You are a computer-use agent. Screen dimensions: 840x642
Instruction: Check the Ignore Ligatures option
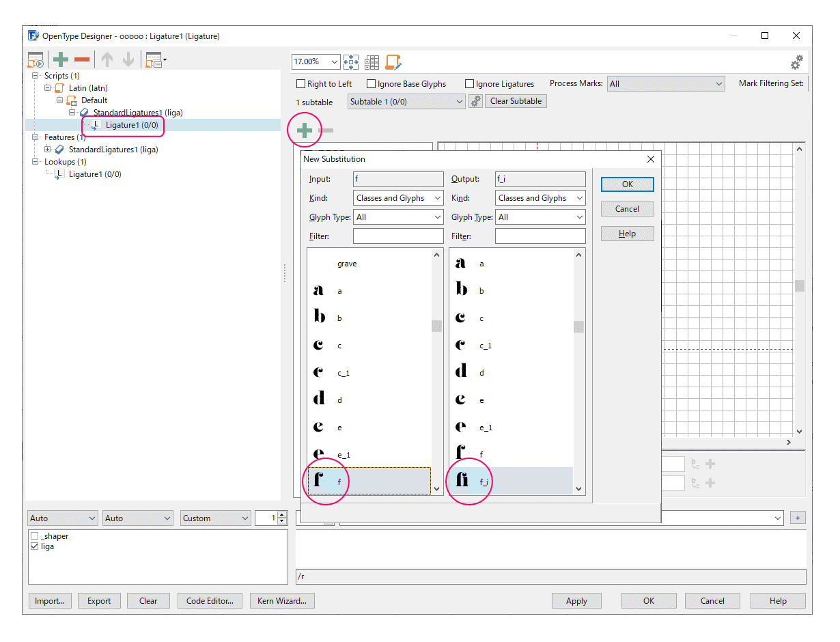(x=470, y=84)
